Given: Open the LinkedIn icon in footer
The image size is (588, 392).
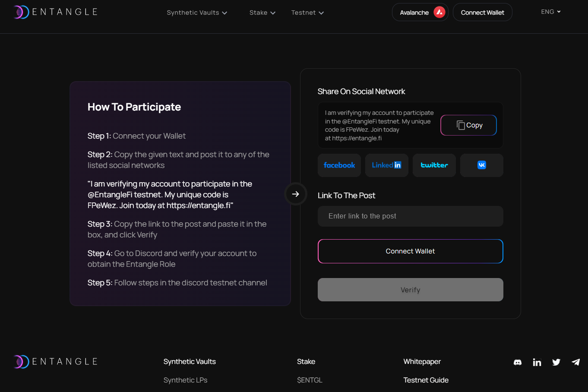Looking at the screenshot, I should pyautogui.click(x=537, y=362).
